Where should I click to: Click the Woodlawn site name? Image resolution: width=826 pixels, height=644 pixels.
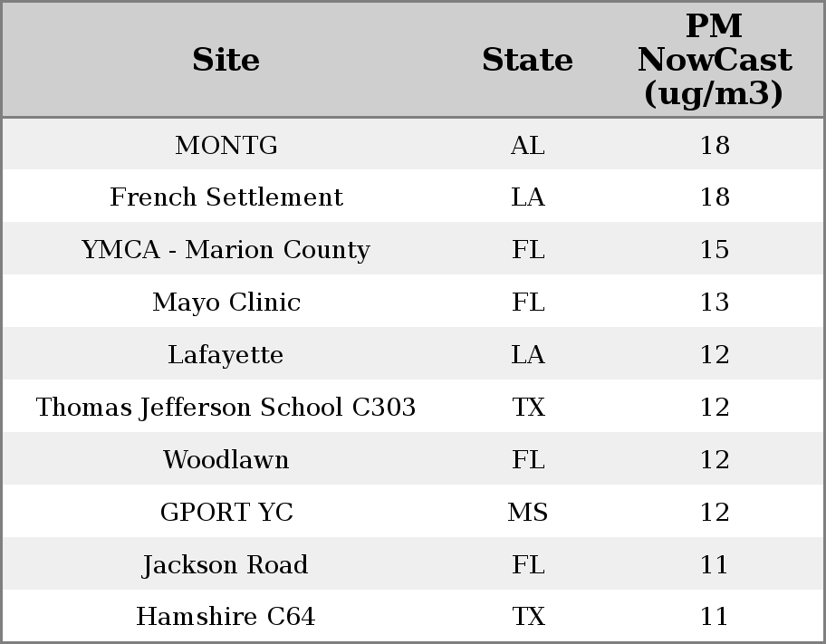coord(226,460)
